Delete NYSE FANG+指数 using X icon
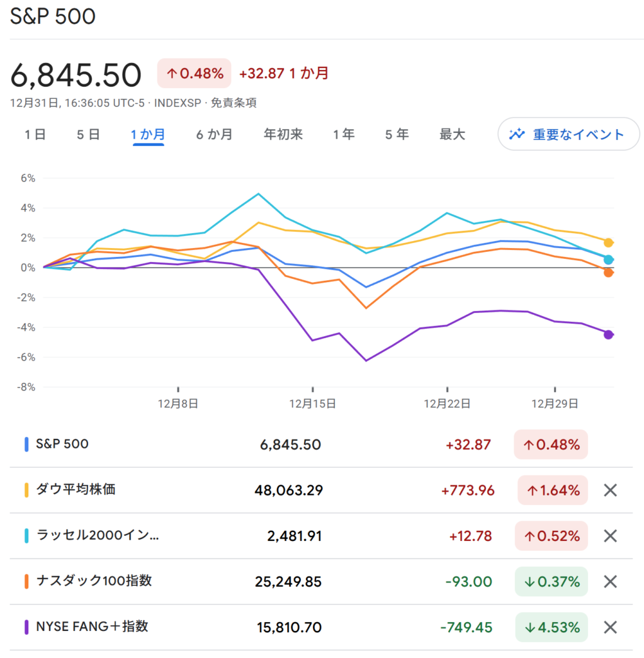 tap(610, 627)
